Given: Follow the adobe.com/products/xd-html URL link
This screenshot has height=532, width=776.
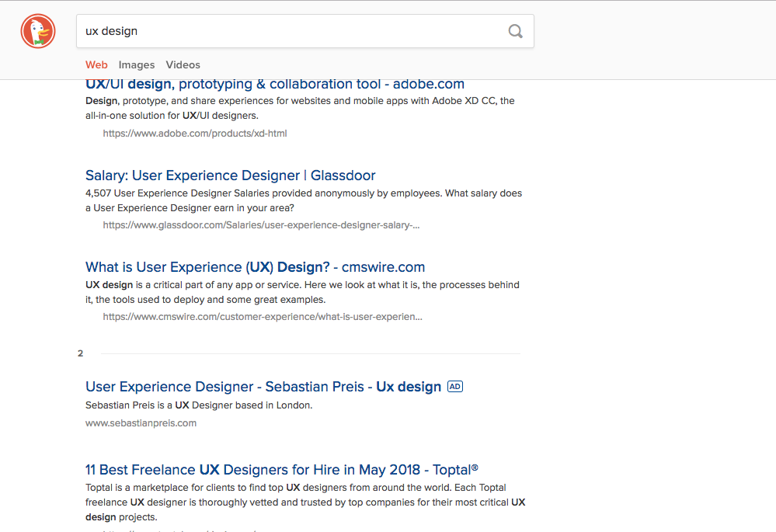Looking at the screenshot, I should coord(195,134).
